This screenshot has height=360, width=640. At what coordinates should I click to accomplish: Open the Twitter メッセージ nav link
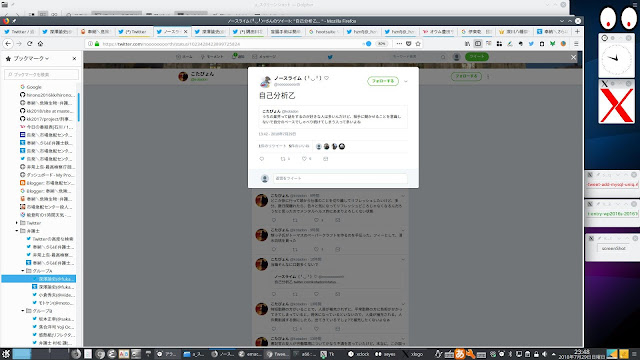[264, 57]
